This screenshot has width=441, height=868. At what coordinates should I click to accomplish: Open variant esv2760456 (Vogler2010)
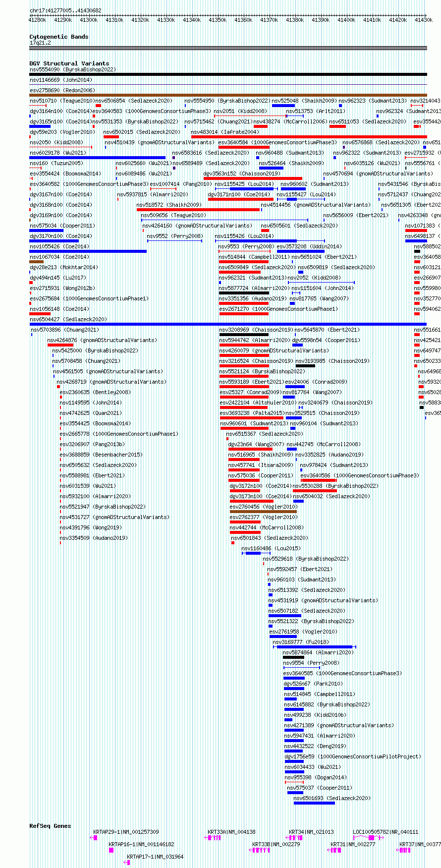[264, 512]
